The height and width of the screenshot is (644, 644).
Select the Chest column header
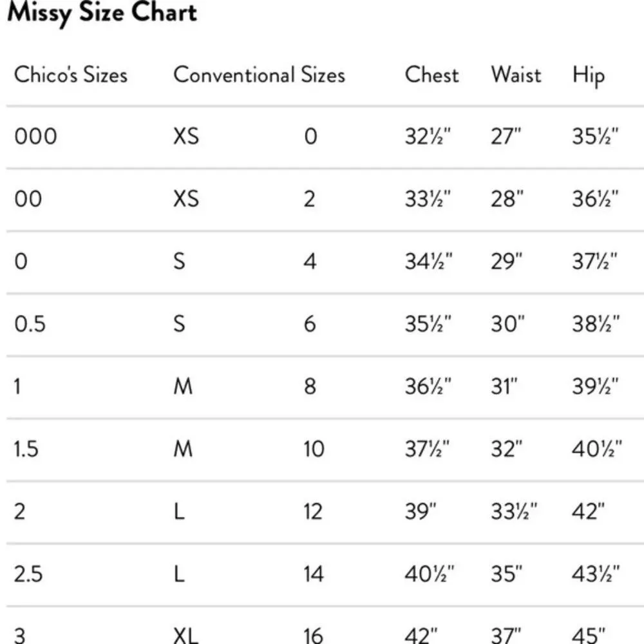(431, 75)
